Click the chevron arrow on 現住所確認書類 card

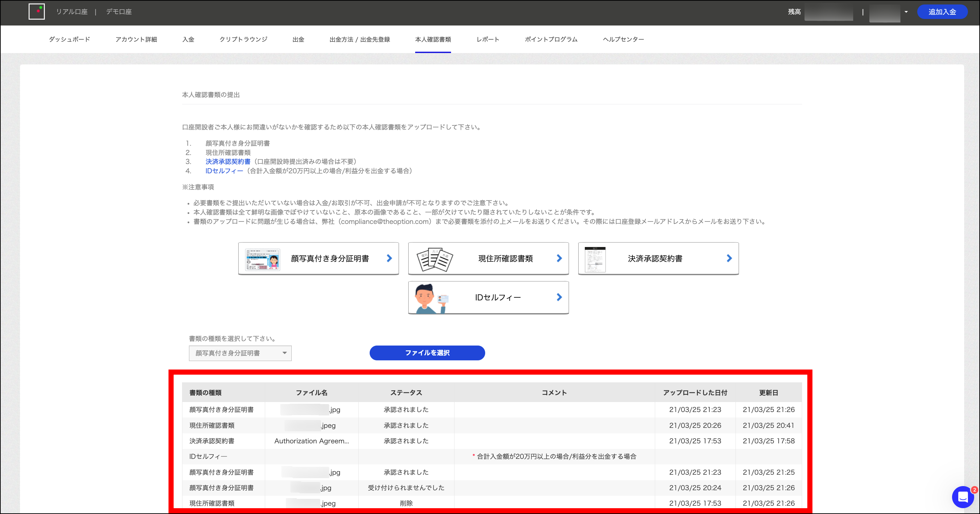click(559, 258)
